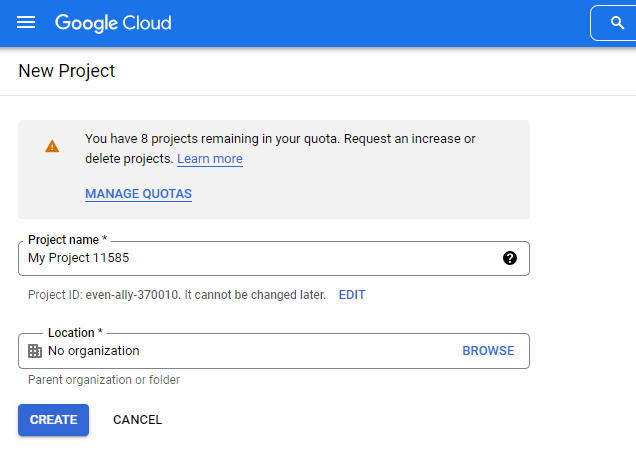Click the quota remaining warning message
Image resolution: width=636 pixels, height=475 pixels.
[x=280, y=148]
